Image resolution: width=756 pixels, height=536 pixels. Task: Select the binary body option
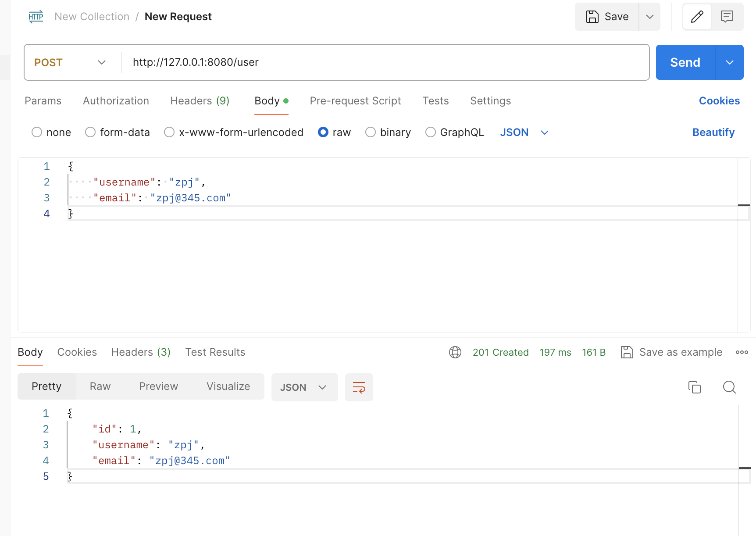point(371,132)
